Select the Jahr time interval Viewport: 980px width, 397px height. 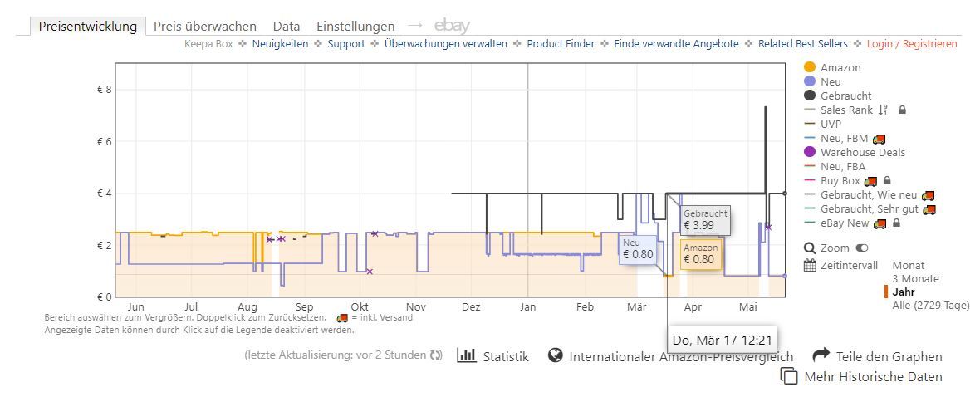pyautogui.click(x=903, y=292)
